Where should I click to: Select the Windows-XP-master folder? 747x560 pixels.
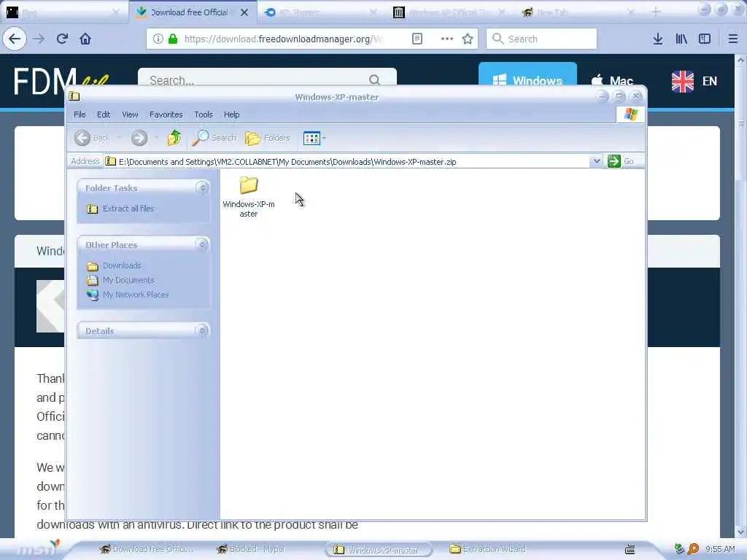click(249, 196)
